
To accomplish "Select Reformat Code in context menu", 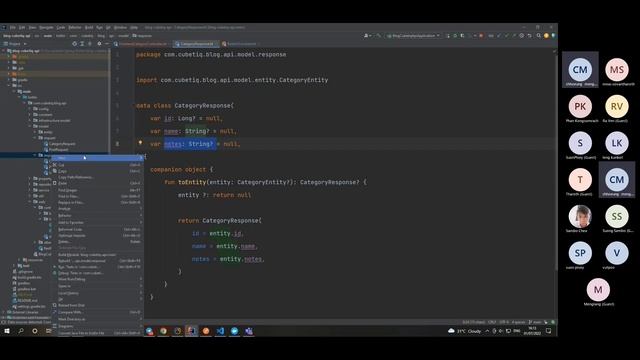I will tap(98, 229).
